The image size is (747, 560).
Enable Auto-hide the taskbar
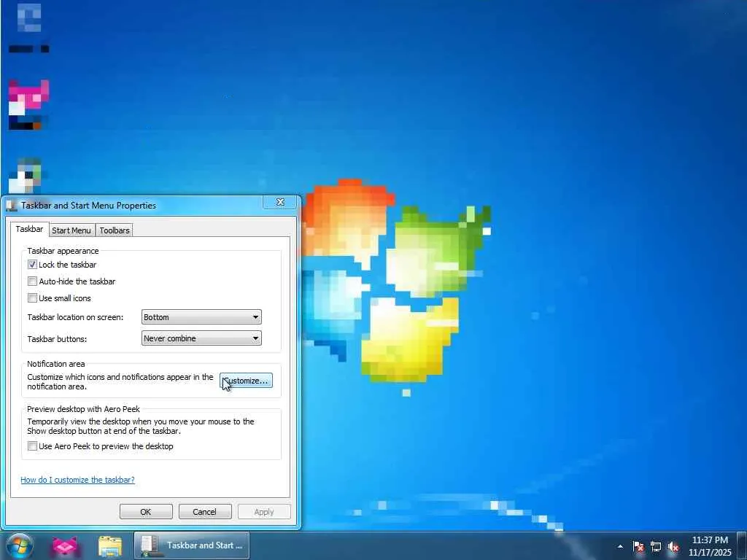tap(32, 281)
